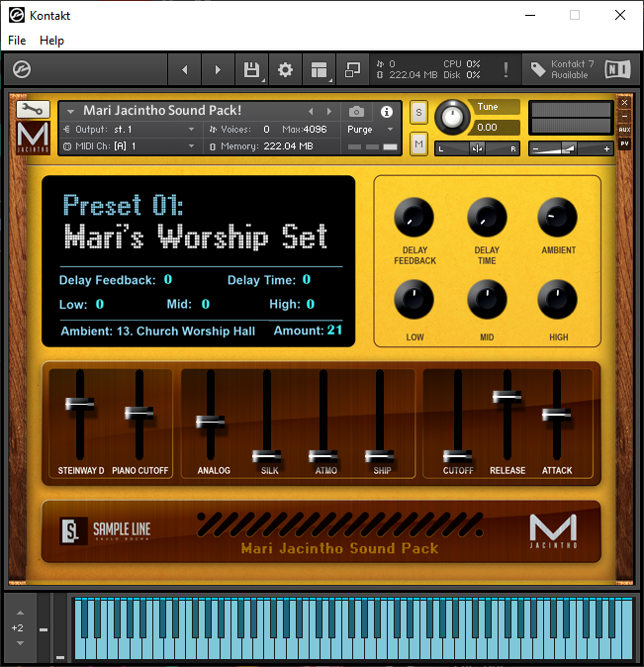Toggle the Mute M button
The image size is (644, 667).
click(419, 144)
